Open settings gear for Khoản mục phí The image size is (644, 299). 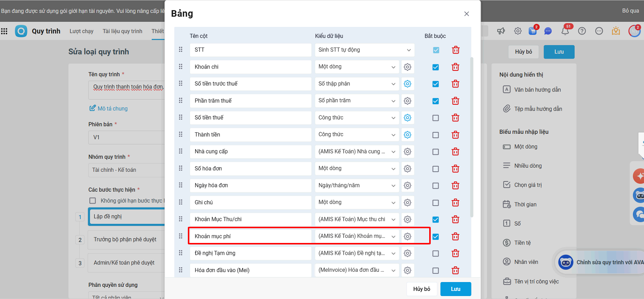tap(407, 236)
